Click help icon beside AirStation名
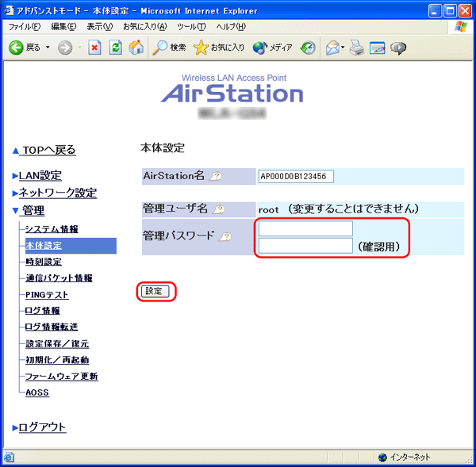Image resolution: width=476 pixels, height=467 pixels. [x=215, y=176]
